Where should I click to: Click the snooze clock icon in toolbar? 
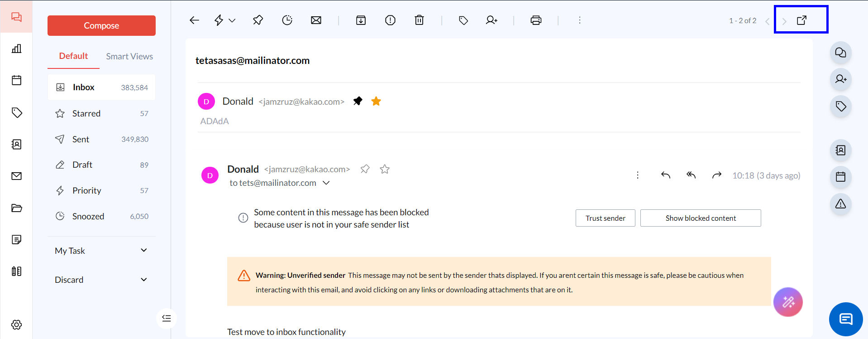pos(287,20)
